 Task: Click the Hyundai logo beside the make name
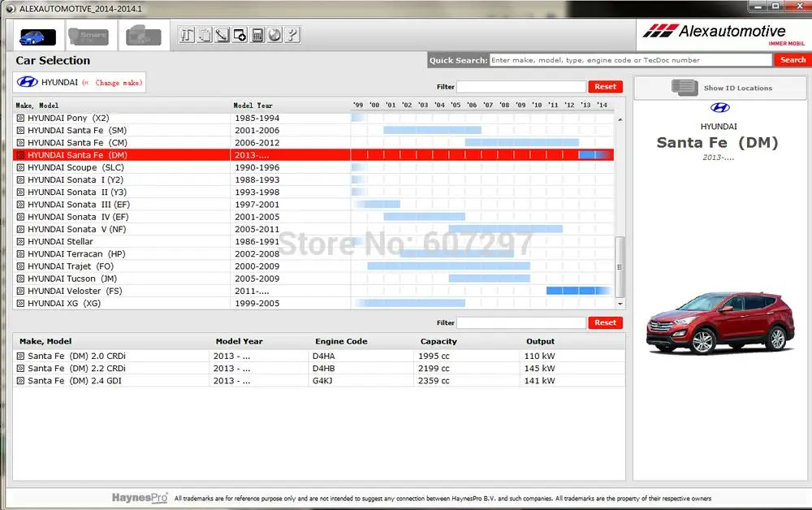[x=27, y=82]
